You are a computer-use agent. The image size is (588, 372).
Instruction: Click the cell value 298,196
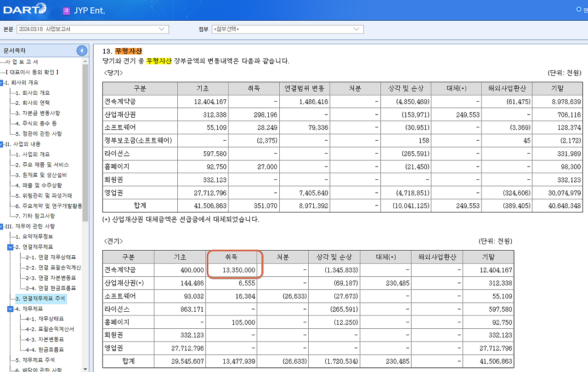[266, 114]
